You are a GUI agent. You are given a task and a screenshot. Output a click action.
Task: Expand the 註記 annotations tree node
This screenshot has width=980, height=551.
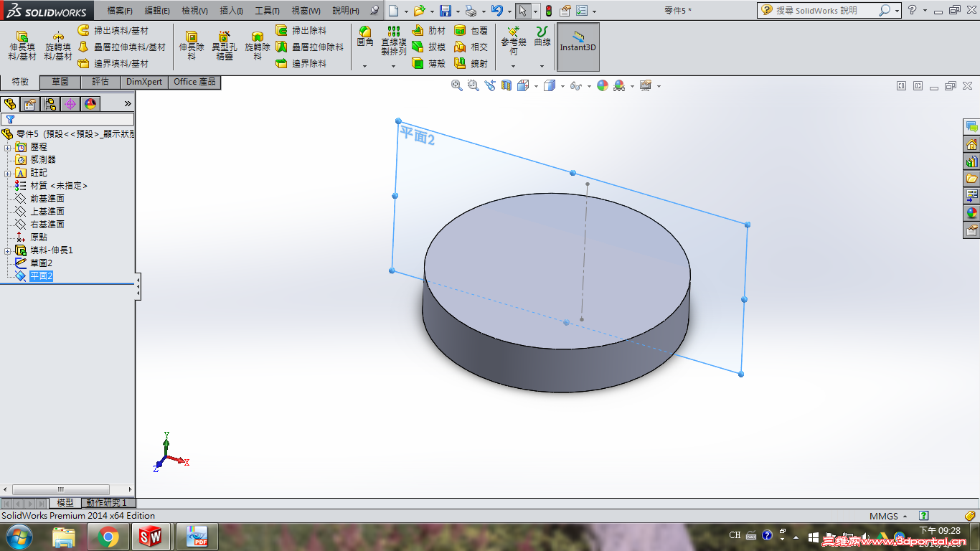[7, 173]
